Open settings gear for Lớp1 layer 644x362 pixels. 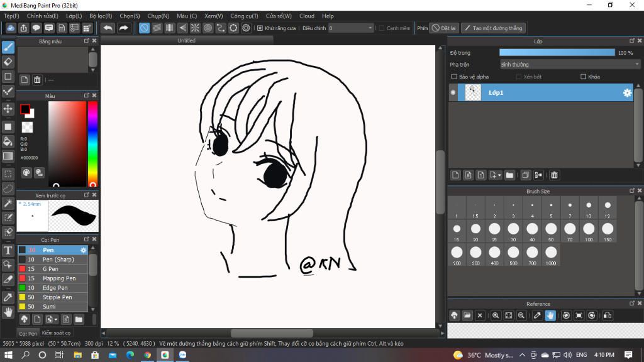(627, 93)
